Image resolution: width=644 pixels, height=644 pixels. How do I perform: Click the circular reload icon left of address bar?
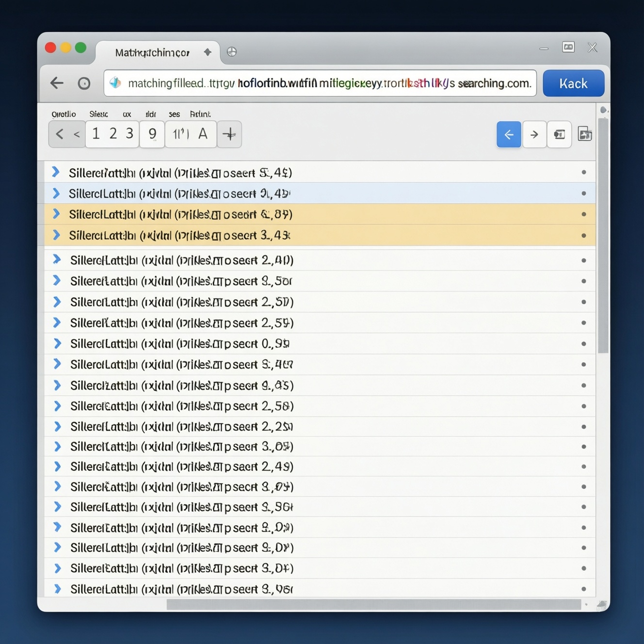pyautogui.click(x=84, y=83)
